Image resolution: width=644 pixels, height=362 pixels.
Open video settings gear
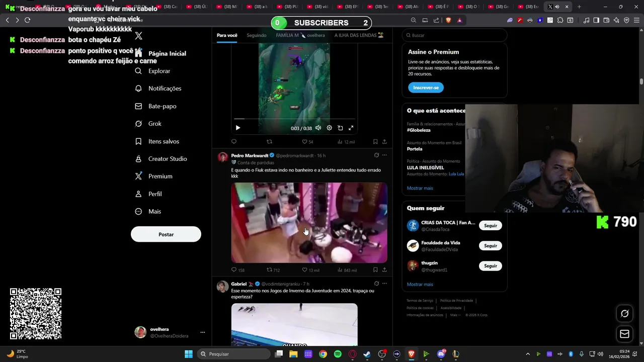pyautogui.click(x=329, y=128)
